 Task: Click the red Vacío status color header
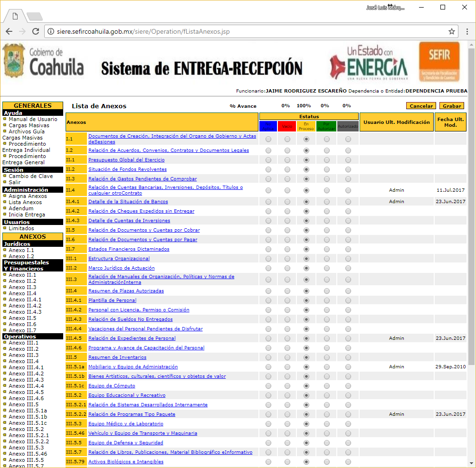point(287,126)
